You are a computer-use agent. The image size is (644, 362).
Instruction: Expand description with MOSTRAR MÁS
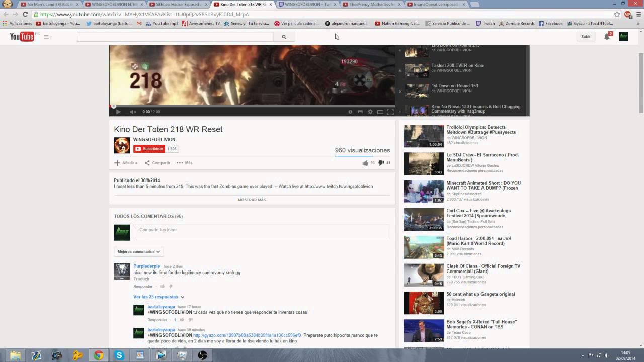(252, 200)
